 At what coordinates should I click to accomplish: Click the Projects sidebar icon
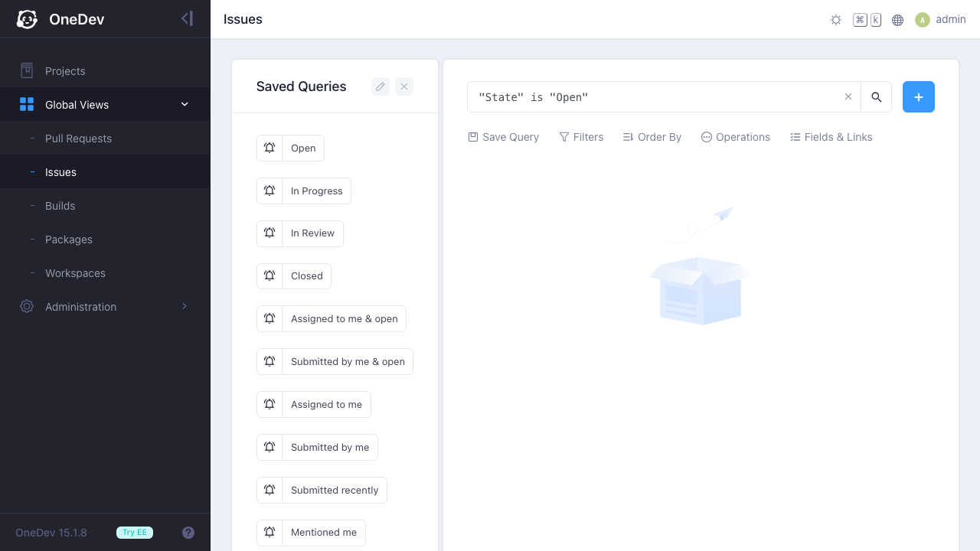(x=27, y=70)
